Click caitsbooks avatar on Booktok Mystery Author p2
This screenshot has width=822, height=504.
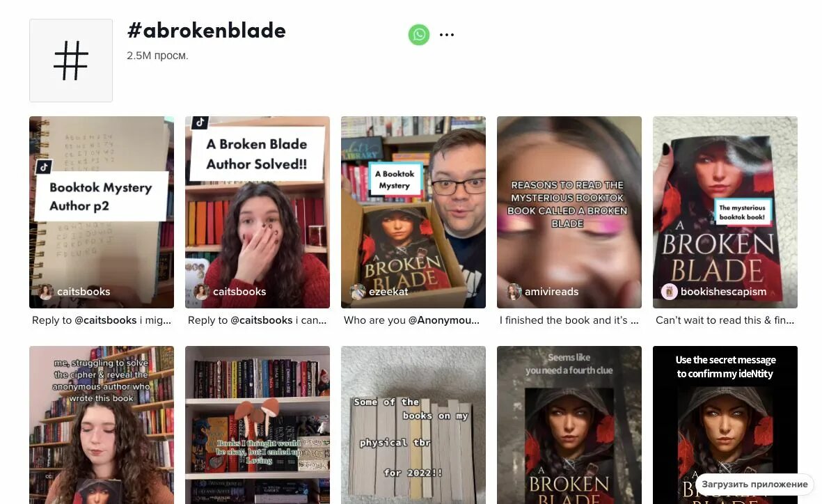click(46, 292)
